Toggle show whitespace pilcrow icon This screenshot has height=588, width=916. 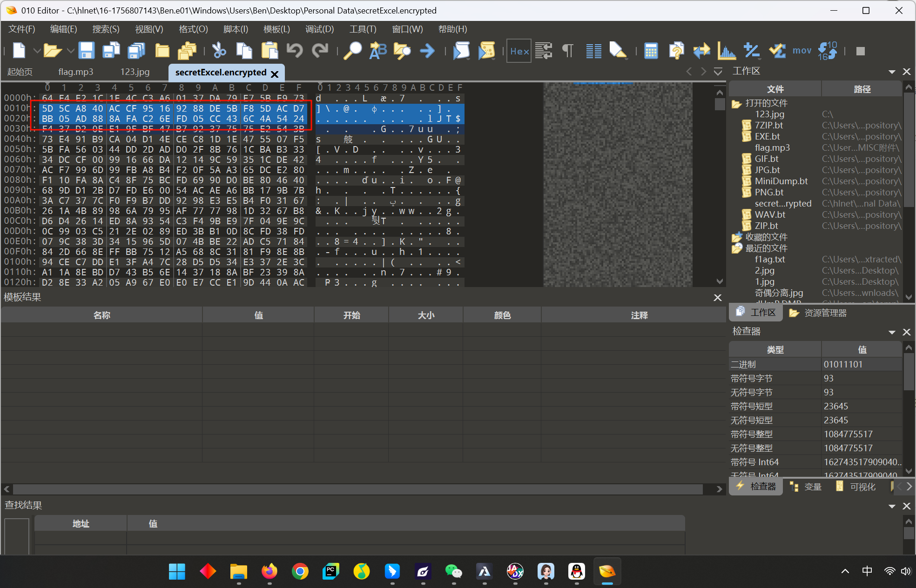pyautogui.click(x=568, y=50)
